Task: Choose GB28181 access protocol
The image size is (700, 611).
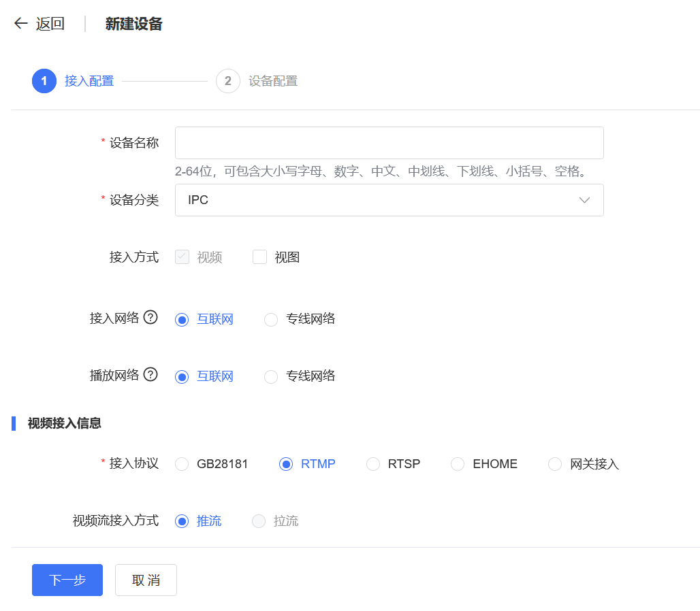Action: 182,464
